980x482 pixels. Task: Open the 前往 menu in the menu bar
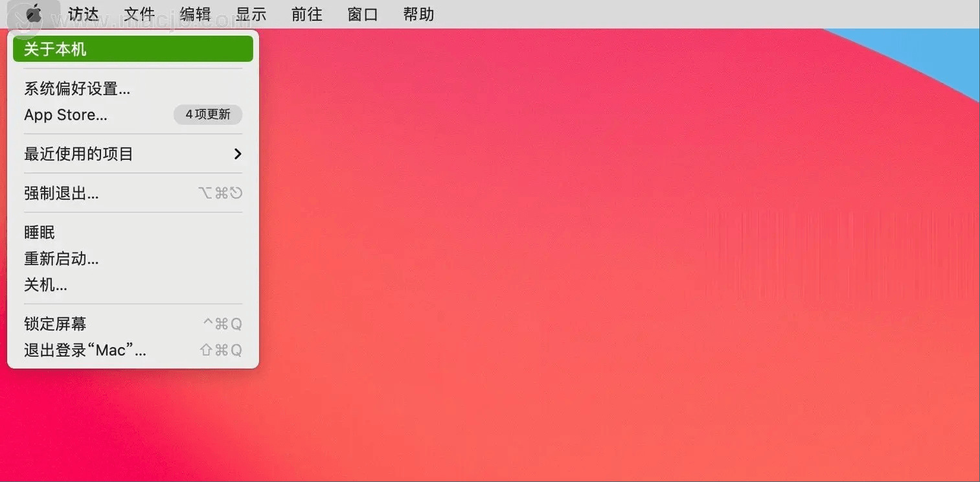(x=307, y=14)
